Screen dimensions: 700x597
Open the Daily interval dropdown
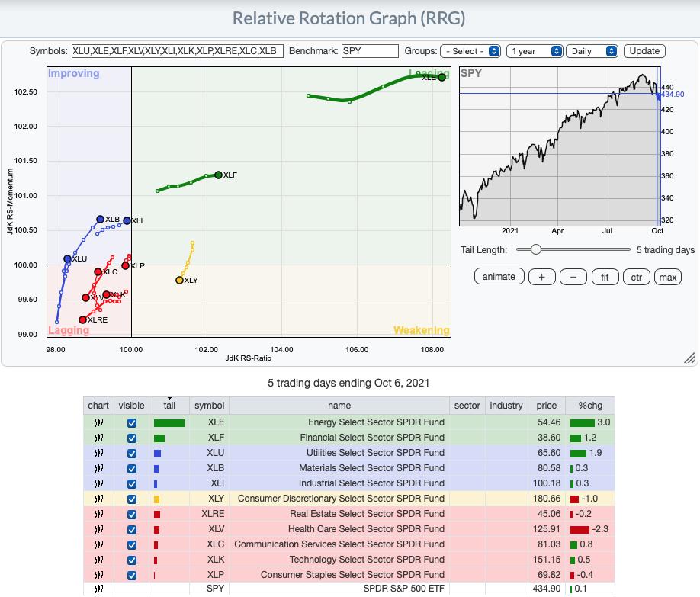point(592,51)
